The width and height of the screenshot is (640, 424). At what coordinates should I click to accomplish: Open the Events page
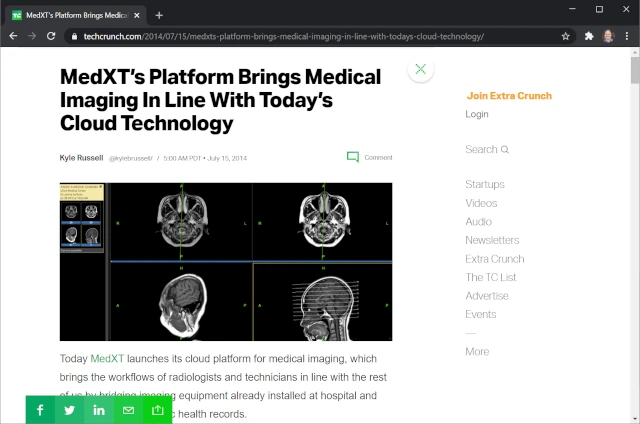coord(481,314)
